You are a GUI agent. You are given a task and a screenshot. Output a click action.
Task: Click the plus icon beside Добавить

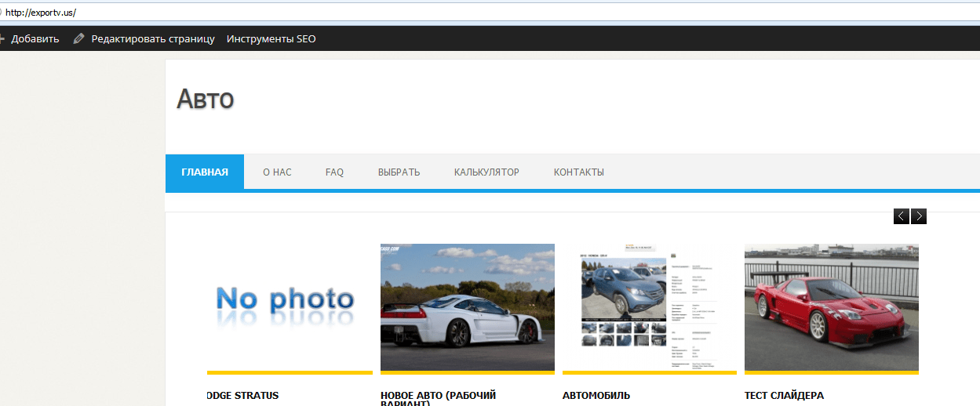2,38
